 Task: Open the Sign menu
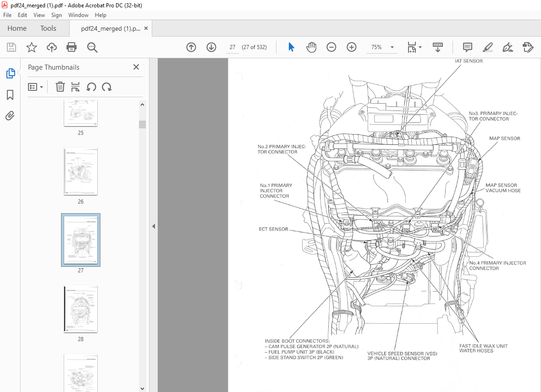coord(56,15)
